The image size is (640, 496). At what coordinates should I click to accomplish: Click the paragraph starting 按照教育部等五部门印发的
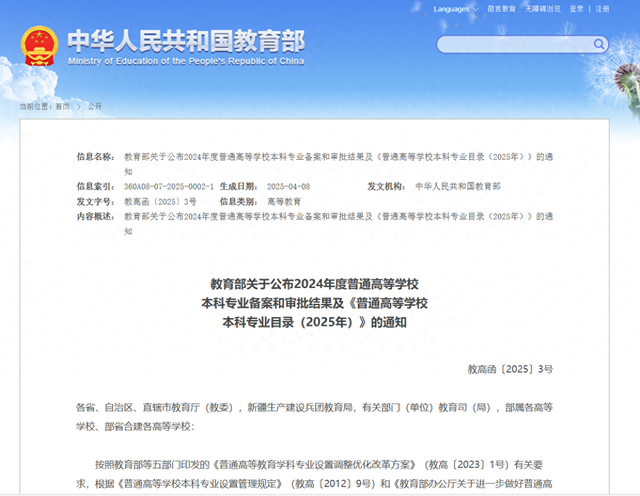[x=314, y=474]
